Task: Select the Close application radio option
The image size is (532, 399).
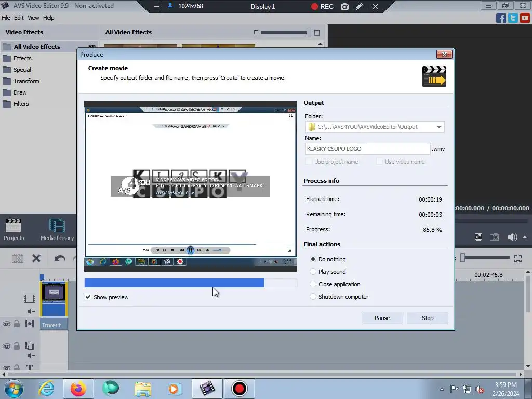Action: pos(313,284)
